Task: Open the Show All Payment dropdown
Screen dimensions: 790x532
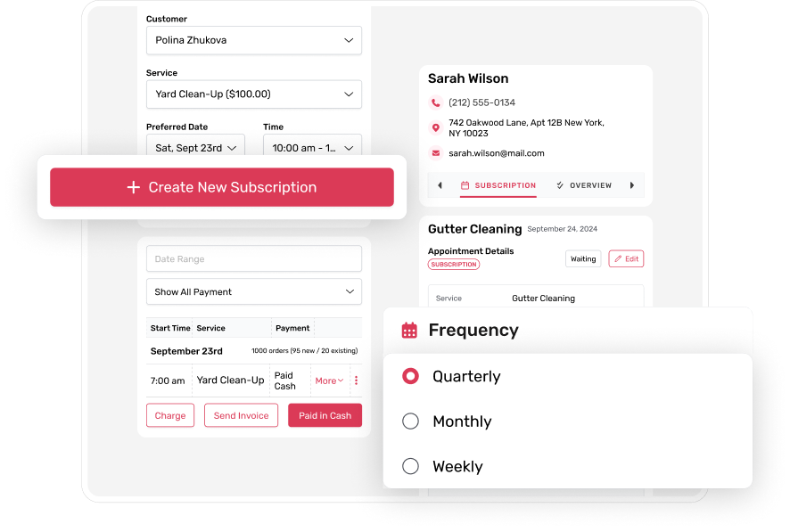Action: (x=254, y=291)
